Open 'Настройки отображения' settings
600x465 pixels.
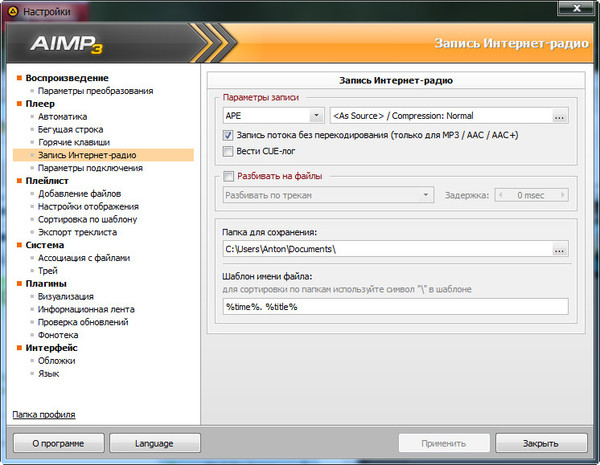pyautogui.click(x=88, y=207)
